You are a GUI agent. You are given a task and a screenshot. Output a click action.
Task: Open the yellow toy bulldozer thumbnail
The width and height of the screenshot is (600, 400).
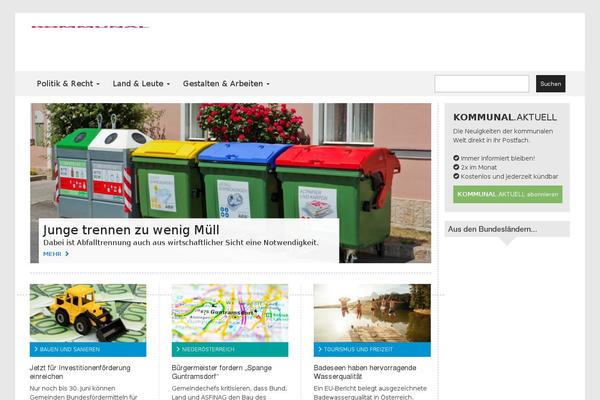88,313
